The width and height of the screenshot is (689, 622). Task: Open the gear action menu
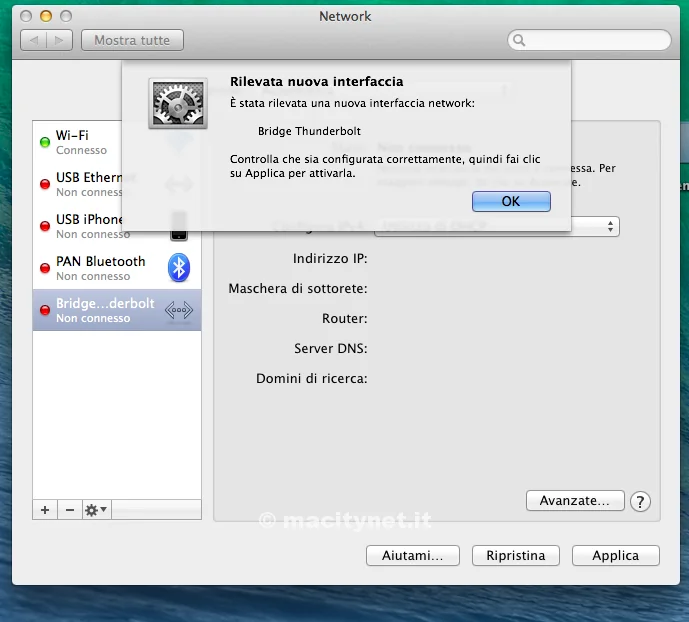pyautogui.click(x=96, y=510)
